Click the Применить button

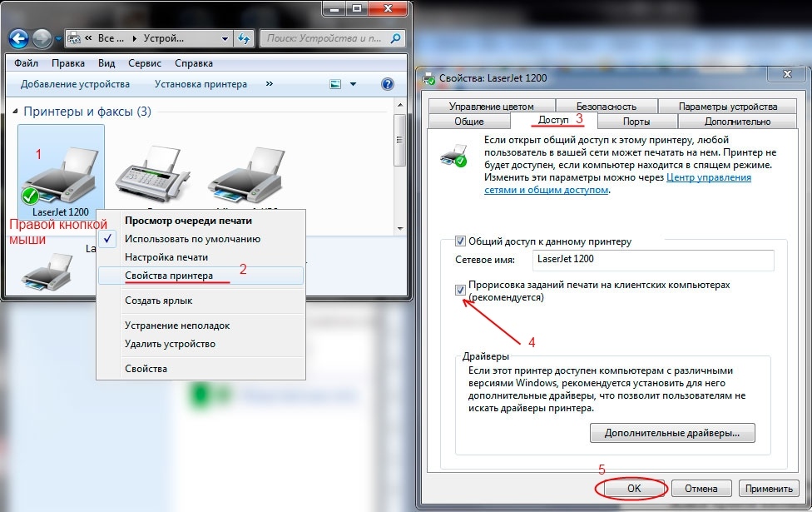pos(769,488)
